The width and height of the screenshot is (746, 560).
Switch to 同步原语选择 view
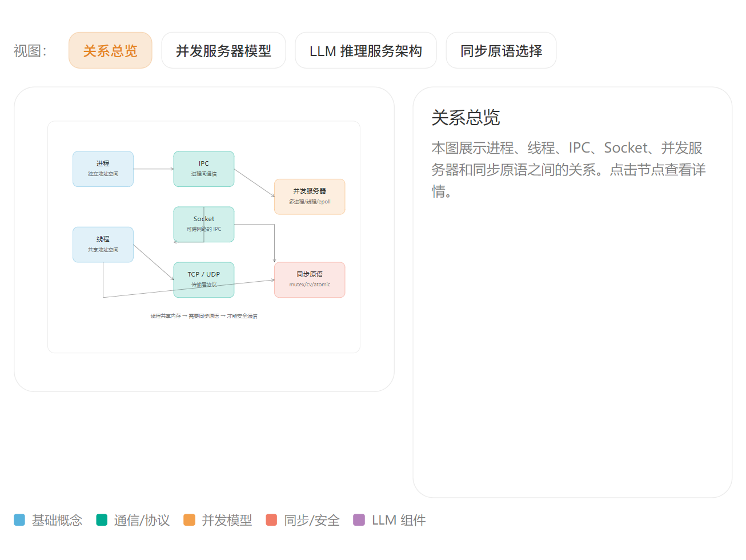click(501, 50)
